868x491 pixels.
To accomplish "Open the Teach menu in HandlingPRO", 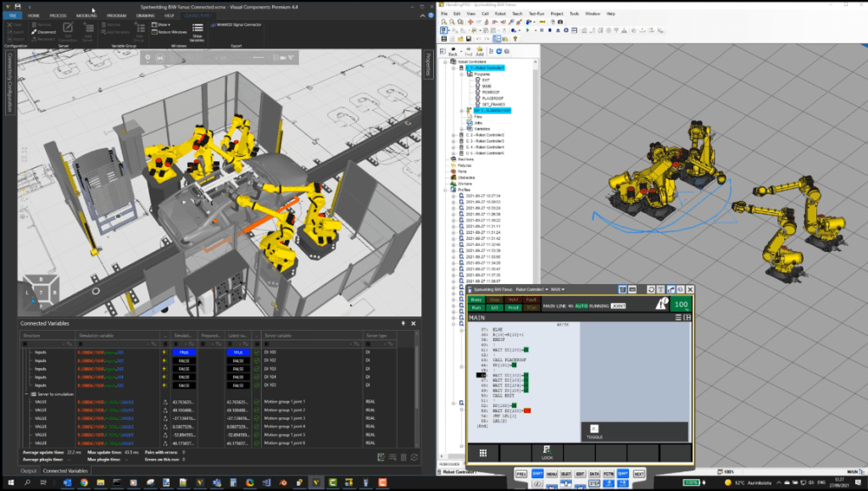I will click(x=517, y=14).
